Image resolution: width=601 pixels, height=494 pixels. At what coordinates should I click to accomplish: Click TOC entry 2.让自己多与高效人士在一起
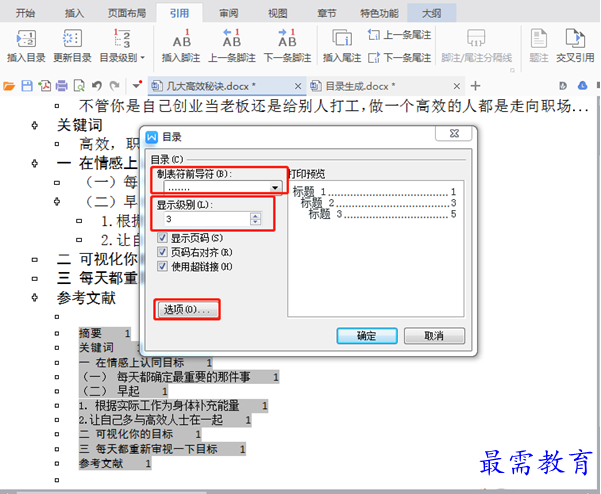165,420
